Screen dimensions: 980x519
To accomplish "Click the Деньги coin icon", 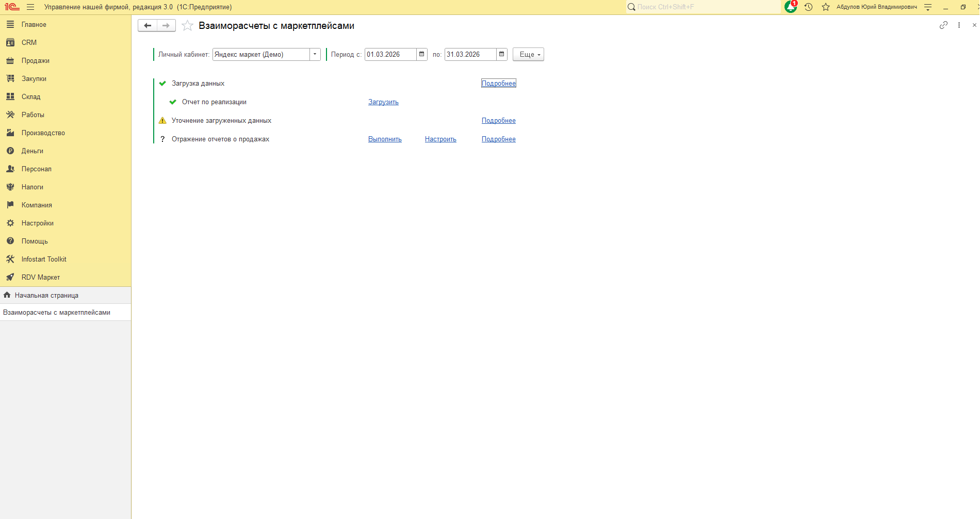I will [x=10, y=151].
